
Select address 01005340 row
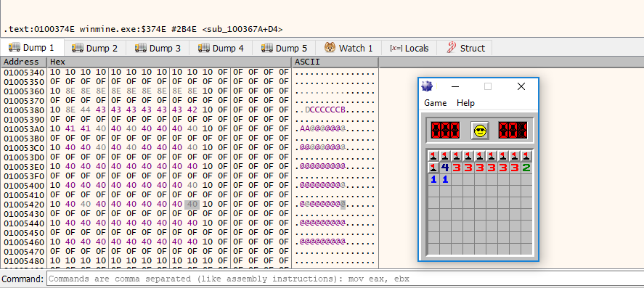pos(189,73)
